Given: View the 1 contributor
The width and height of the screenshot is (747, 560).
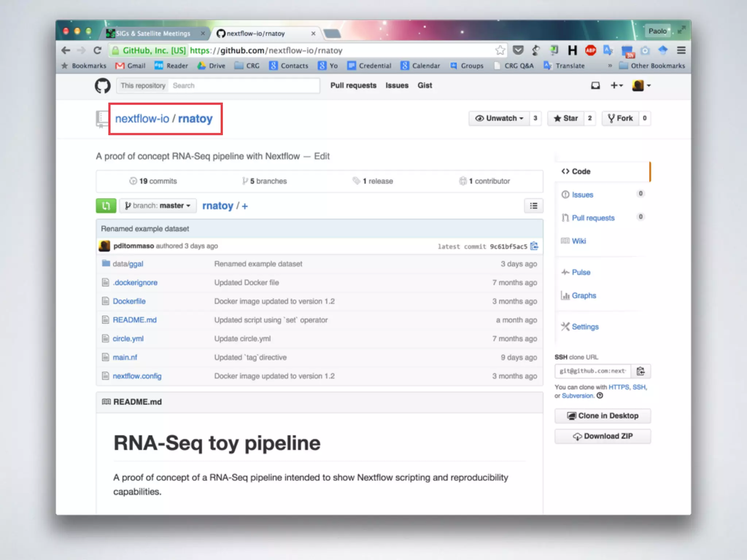Looking at the screenshot, I should [x=484, y=181].
